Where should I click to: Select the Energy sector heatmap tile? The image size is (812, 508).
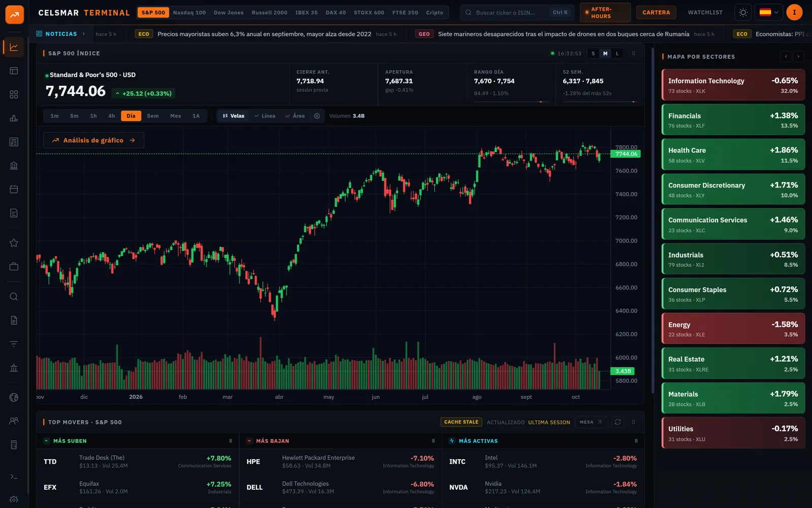click(733, 329)
